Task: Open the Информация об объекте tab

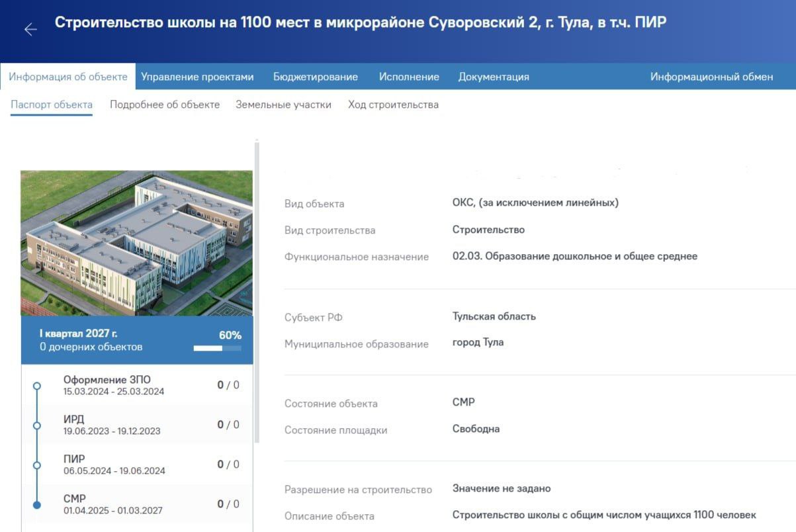Action: click(67, 77)
